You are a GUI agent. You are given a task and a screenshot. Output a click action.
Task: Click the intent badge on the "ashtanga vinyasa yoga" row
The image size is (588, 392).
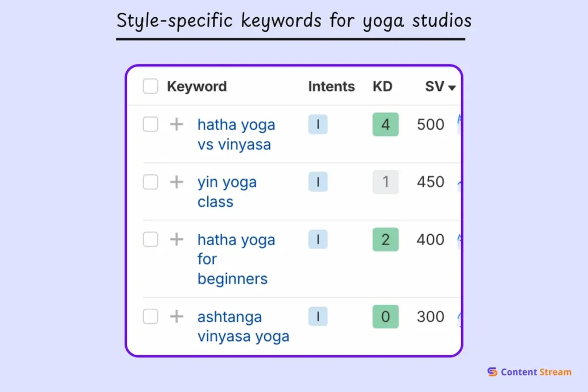[318, 316]
